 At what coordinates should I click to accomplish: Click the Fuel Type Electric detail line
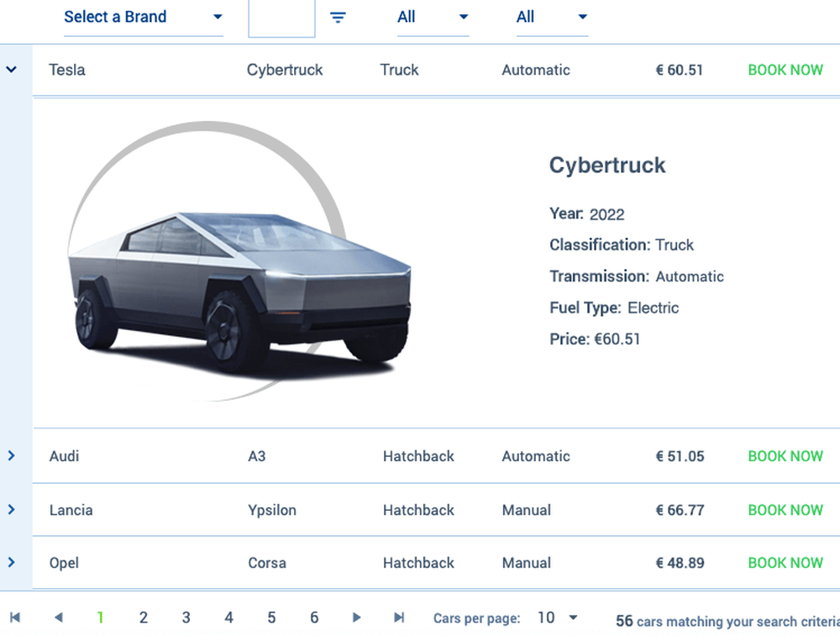614,307
